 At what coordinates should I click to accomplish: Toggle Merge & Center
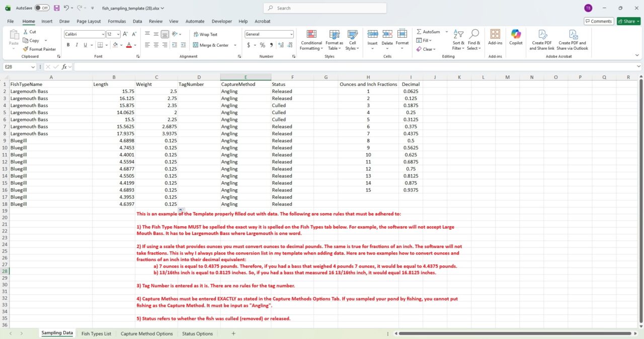click(211, 45)
